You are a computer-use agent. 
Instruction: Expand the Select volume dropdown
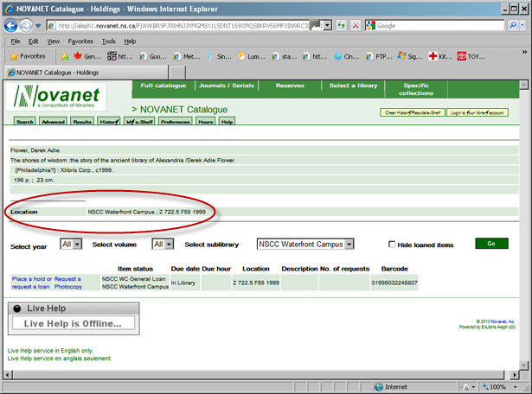point(157,245)
